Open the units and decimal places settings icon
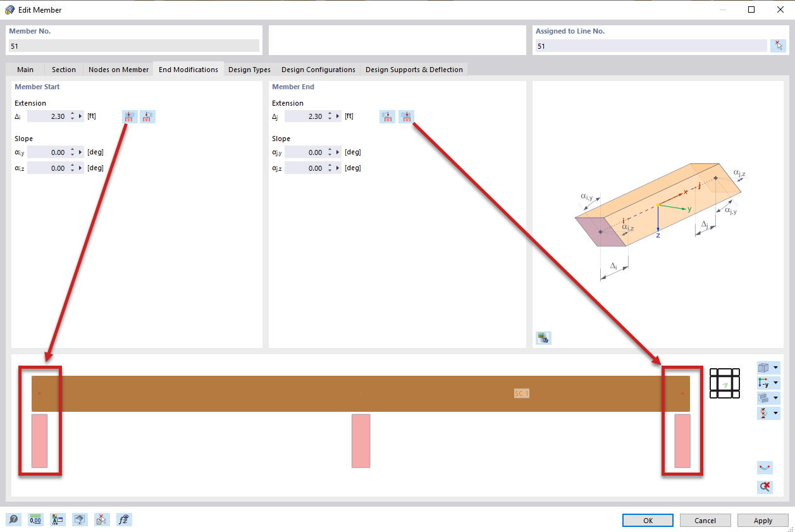Viewport: 795px width, 532px height. coord(35,519)
